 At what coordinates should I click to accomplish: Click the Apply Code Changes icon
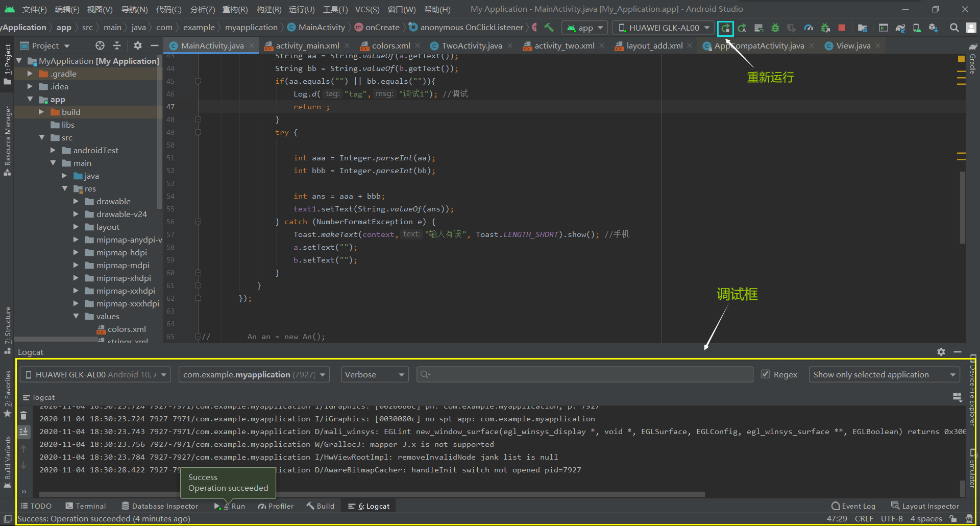(759, 28)
